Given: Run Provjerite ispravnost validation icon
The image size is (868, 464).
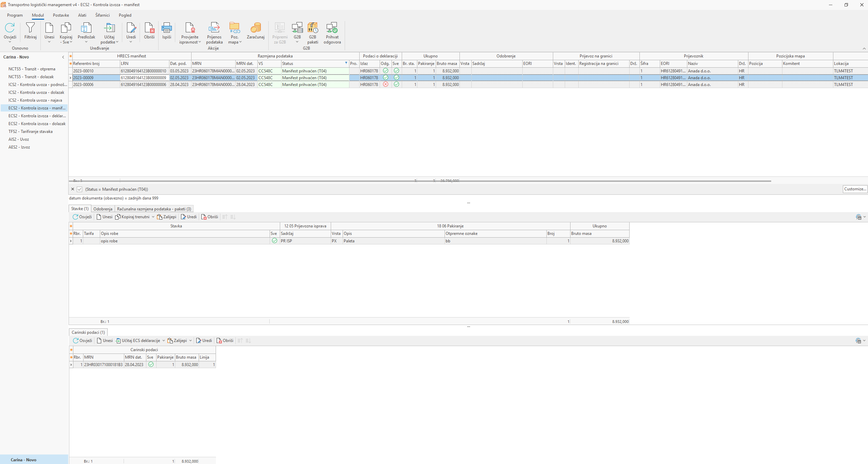Looking at the screenshot, I should pos(190,28).
